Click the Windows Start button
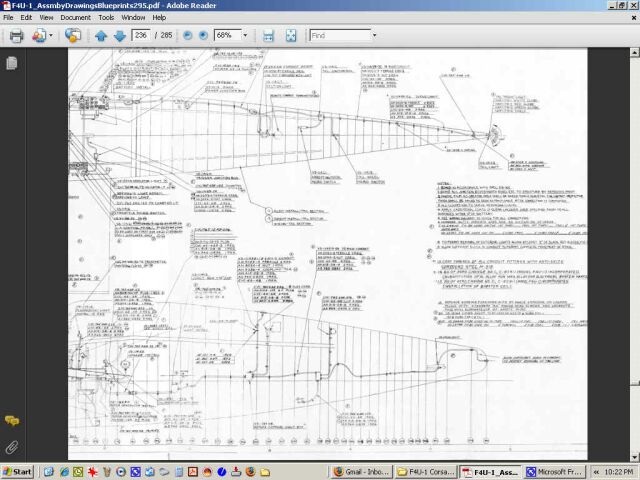Image resolution: width=640 pixels, height=480 pixels. 17,472
